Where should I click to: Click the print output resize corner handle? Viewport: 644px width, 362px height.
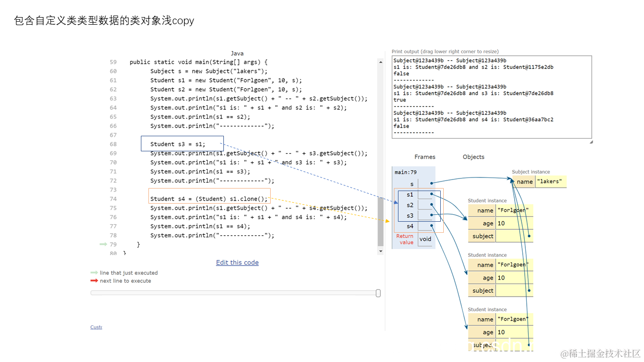click(x=591, y=142)
